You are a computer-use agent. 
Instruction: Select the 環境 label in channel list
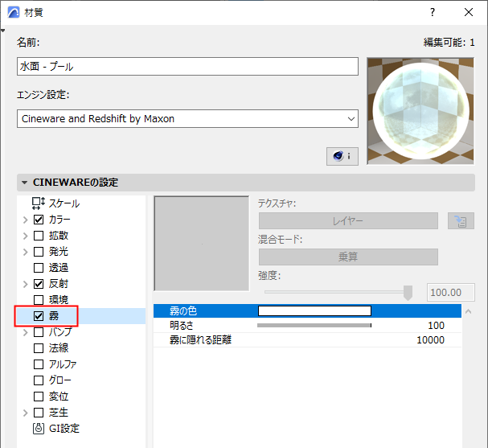point(59,300)
